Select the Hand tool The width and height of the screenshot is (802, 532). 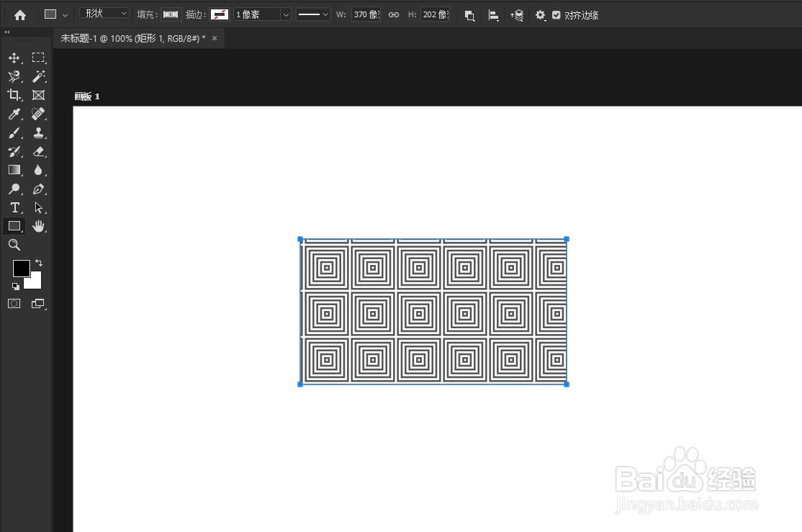[x=38, y=226]
